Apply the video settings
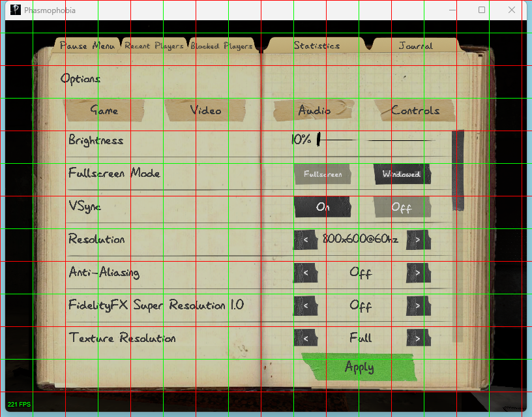Viewport: 532px width, 417px height. point(359,367)
